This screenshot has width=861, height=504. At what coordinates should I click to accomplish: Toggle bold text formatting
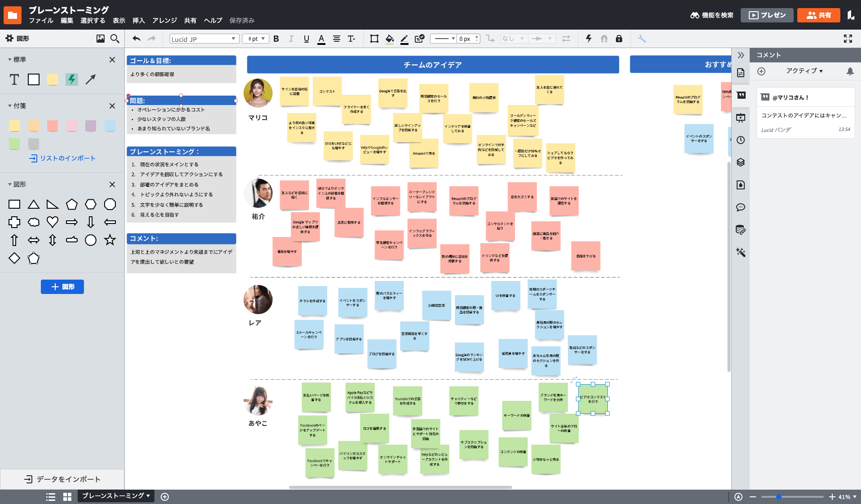point(276,39)
